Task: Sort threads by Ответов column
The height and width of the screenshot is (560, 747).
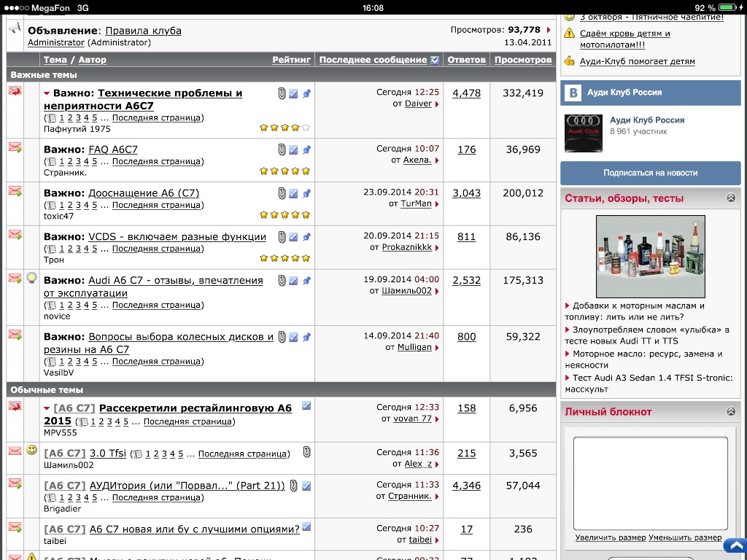Action: coord(466,60)
